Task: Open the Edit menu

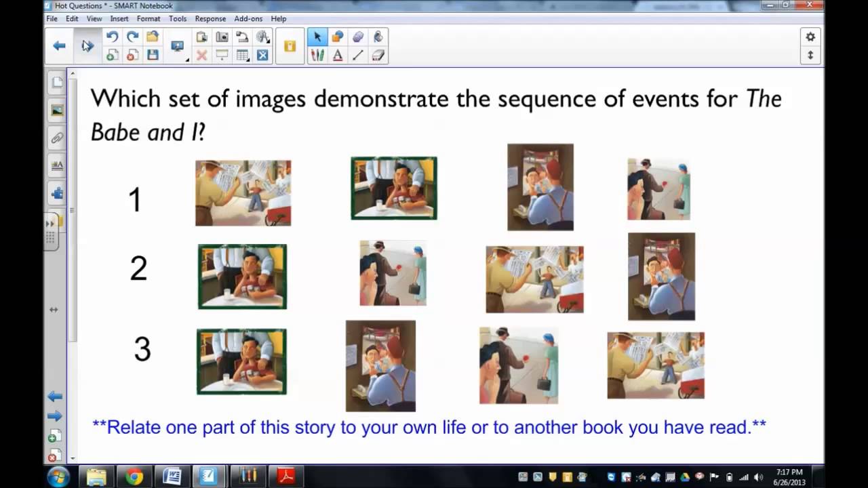Action: (x=72, y=19)
